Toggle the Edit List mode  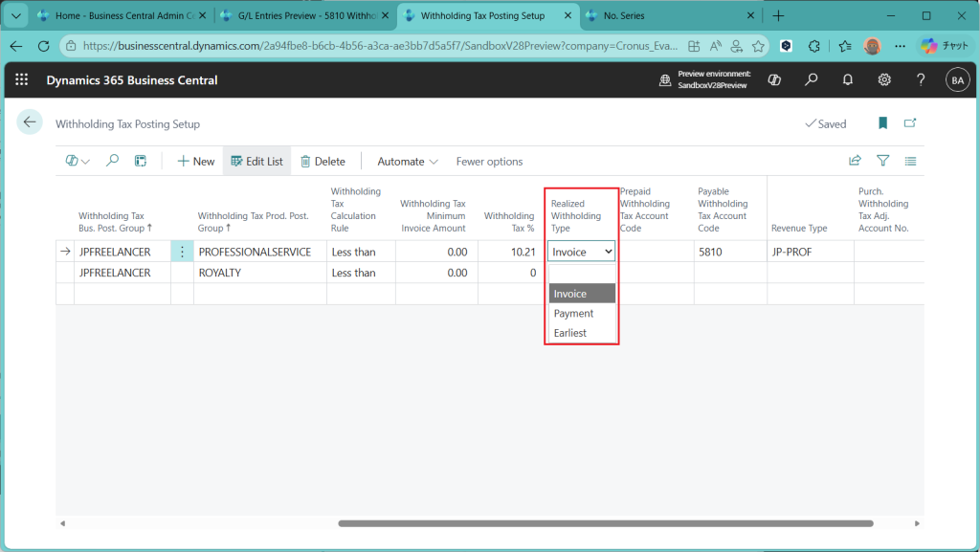(x=256, y=162)
